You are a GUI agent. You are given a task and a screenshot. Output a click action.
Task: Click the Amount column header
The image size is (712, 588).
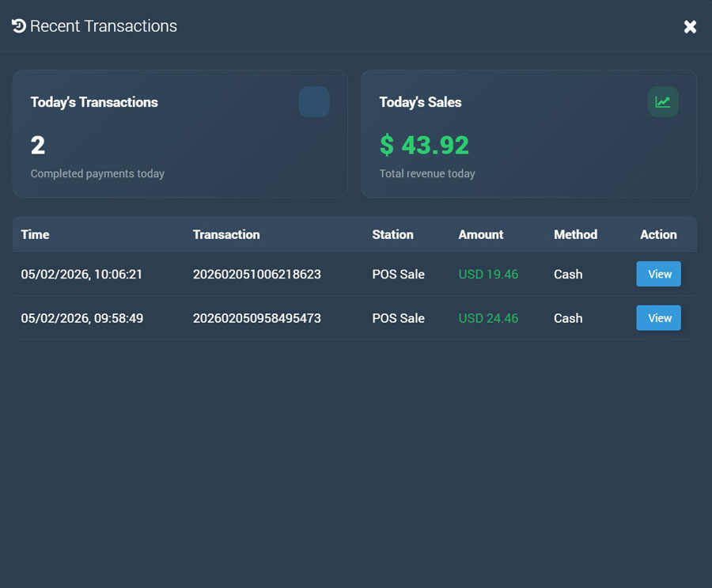[x=480, y=234]
